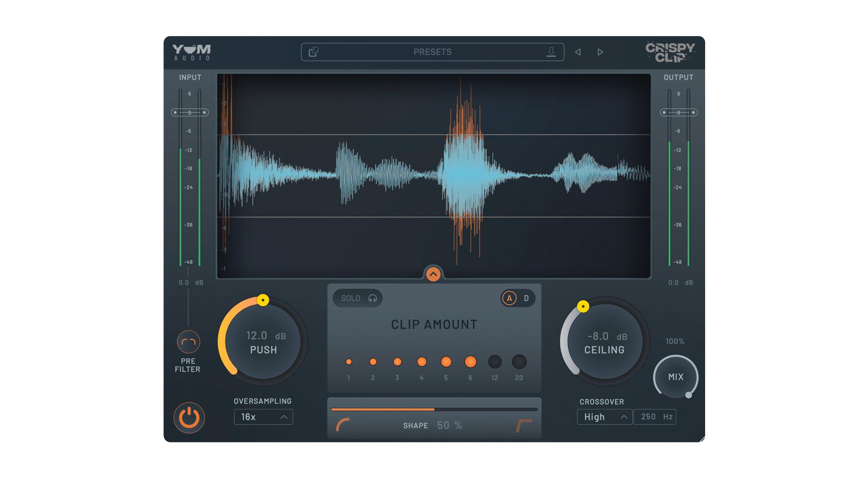Click the 12.0 dB push value
Viewport: 868px width, 479px height.
coord(265,336)
